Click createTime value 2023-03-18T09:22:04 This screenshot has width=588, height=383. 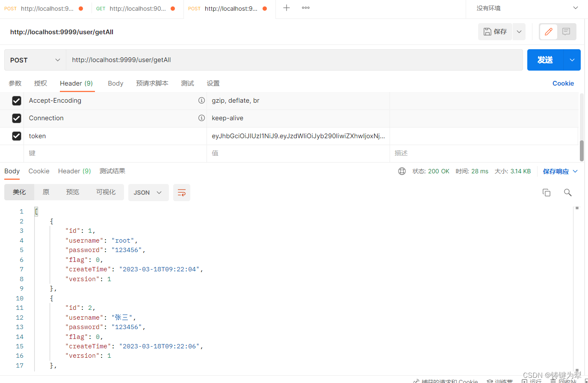coord(160,269)
